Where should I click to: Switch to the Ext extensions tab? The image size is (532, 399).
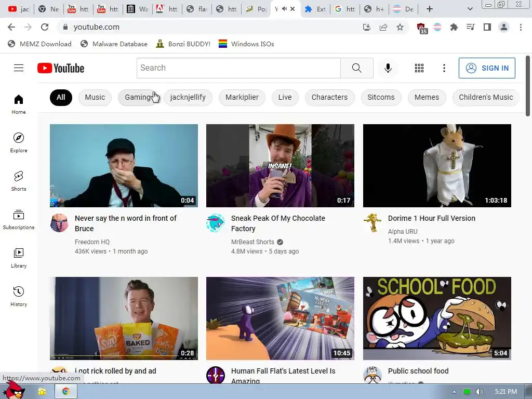tap(315, 9)
